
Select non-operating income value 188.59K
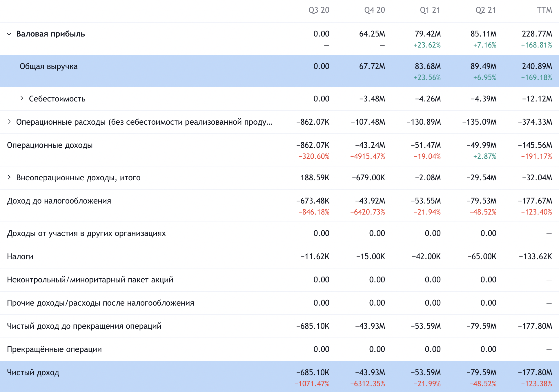tap(315, 178)
